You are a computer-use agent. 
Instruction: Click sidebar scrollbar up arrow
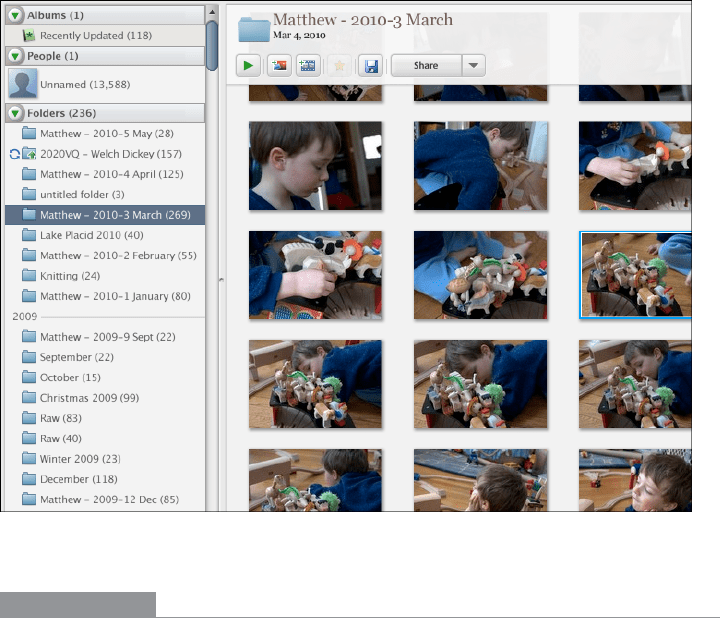[x=212, y=12]
